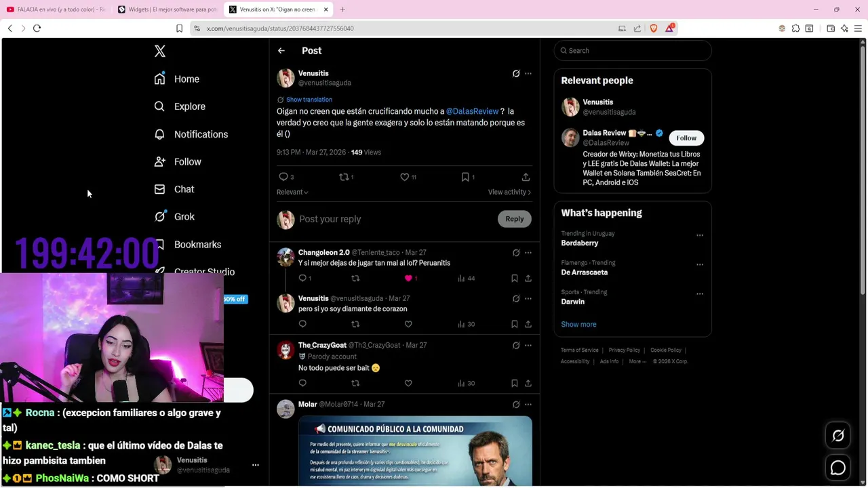Reply to Changoleon 2.0's comment
The width and height of the screenshot is (868, 488).
pyautogui.click(x=302, y=279)
